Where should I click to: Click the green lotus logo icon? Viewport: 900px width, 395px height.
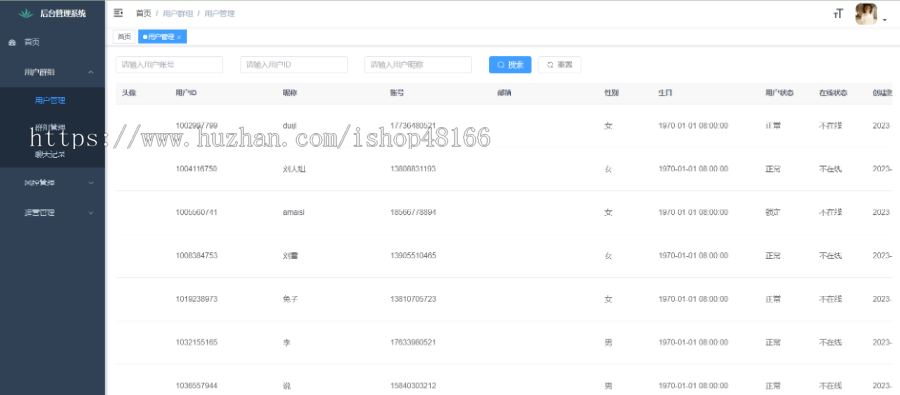[x=26, y=13]
